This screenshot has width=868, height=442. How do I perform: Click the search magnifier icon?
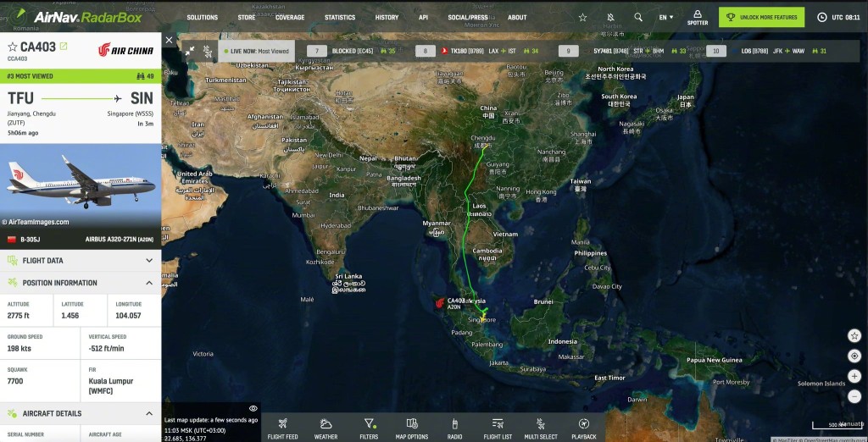[x=638, y=17]
